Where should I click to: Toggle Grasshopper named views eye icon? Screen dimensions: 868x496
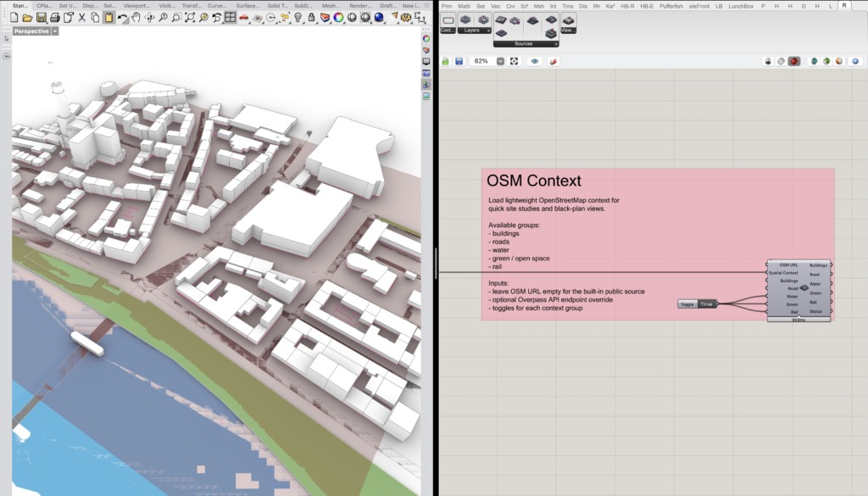tap(534, 61)
